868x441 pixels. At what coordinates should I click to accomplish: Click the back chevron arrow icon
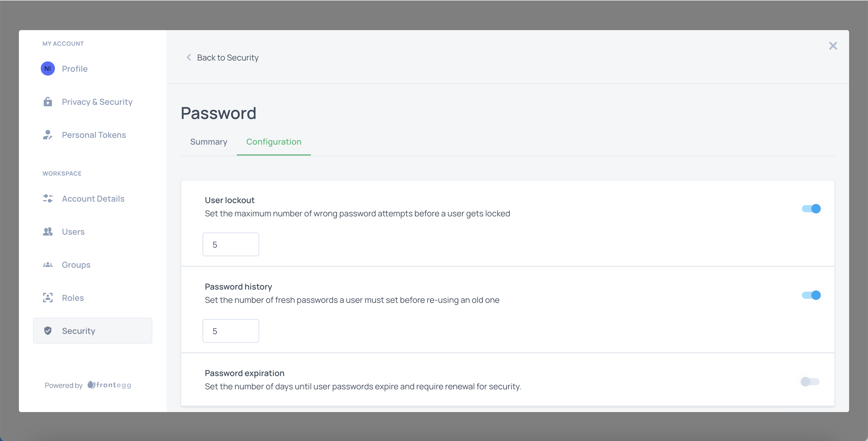pyautogui.click(x=188, y=57)
